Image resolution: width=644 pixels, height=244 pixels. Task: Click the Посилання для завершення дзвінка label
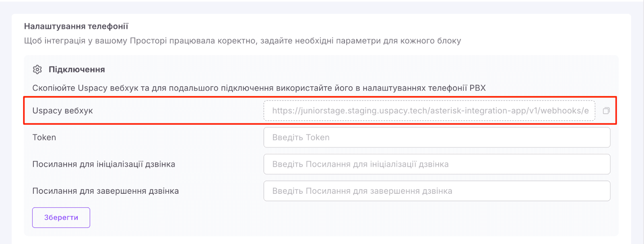105,191
